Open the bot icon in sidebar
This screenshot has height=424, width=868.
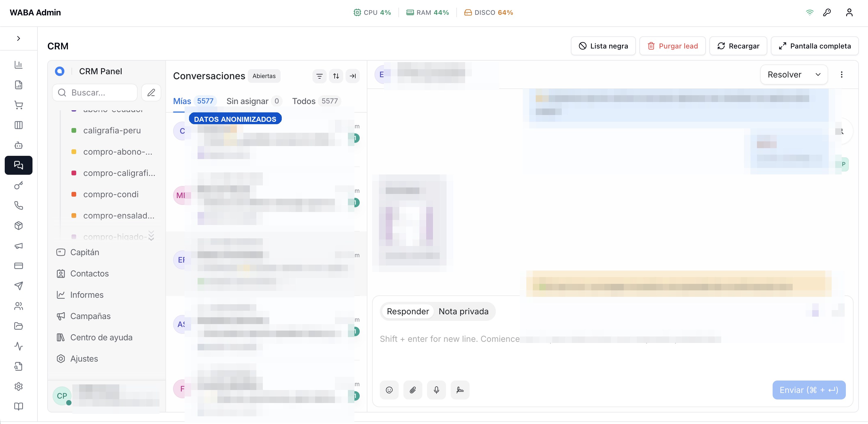coord(19,145)
